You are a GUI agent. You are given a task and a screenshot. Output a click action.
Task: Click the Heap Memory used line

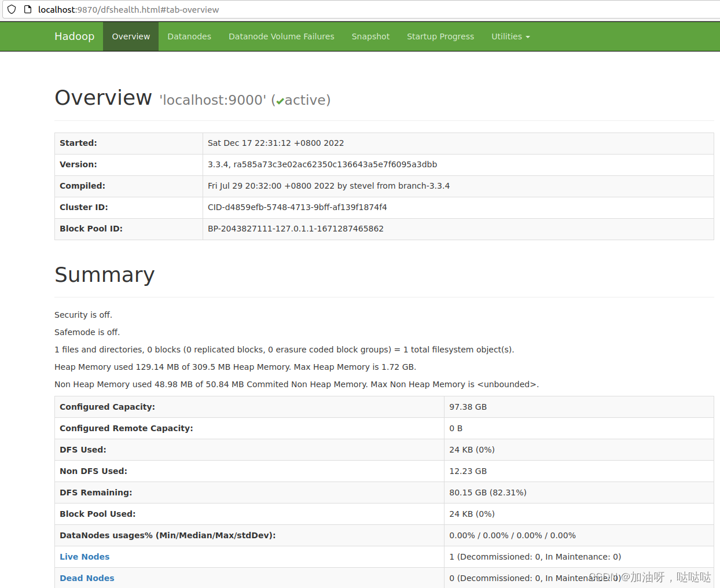click(235, 367)
